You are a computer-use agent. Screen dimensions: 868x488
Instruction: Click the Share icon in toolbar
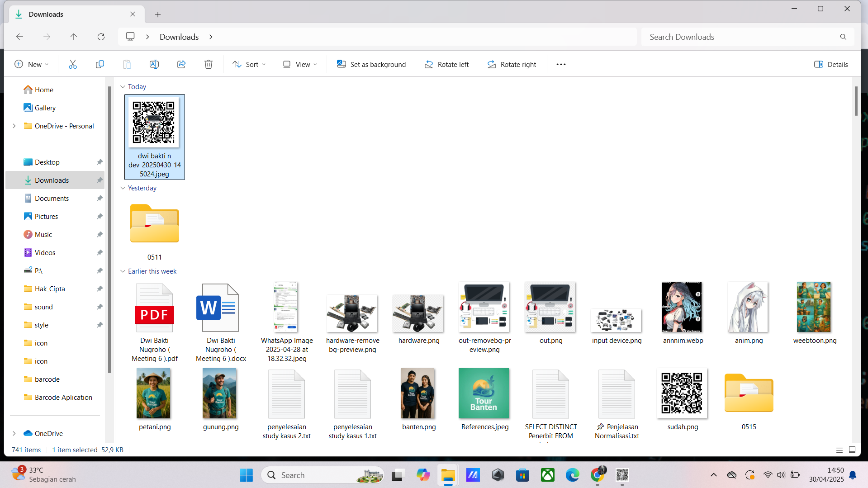click(181, 64)
